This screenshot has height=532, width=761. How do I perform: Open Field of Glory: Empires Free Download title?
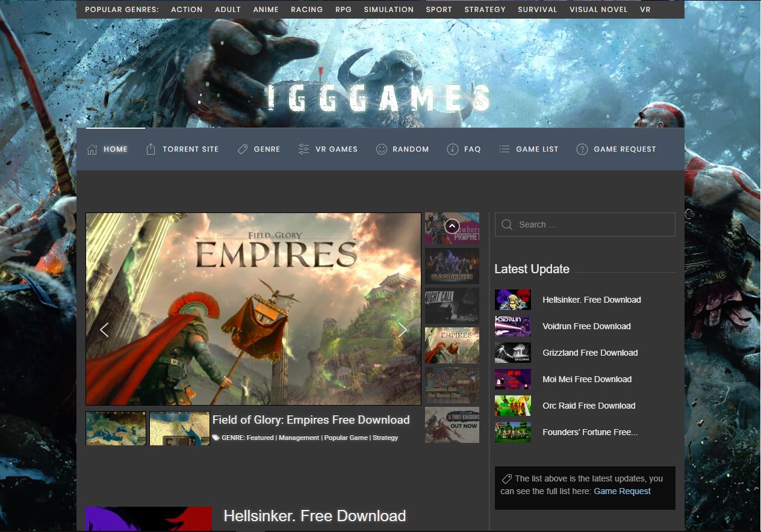[x=311, y=420]
